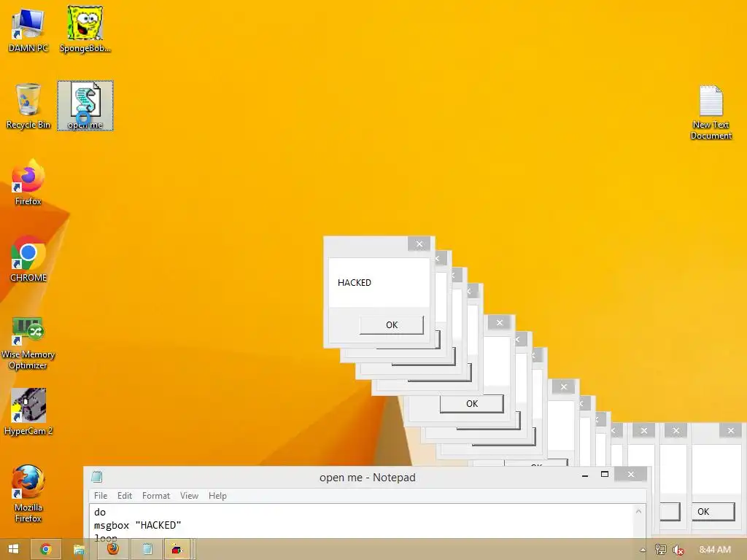
Task: Switch to HyperCam taskbar item
Action: coord(177,549)
